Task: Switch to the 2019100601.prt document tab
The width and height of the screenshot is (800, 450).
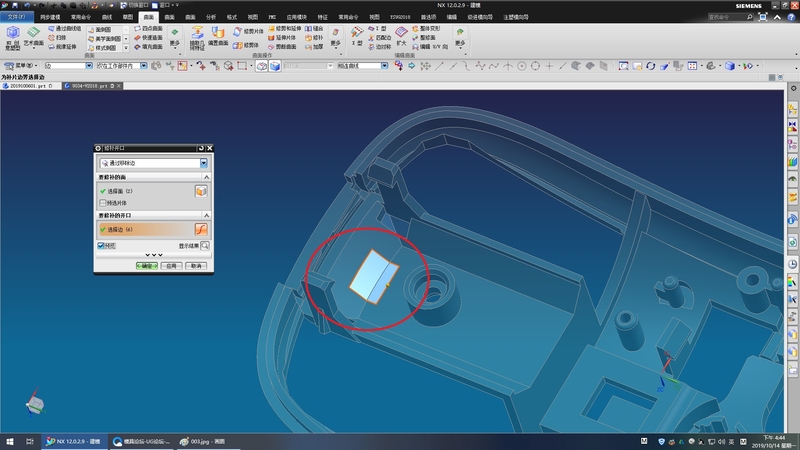Action: click(26, 86)
